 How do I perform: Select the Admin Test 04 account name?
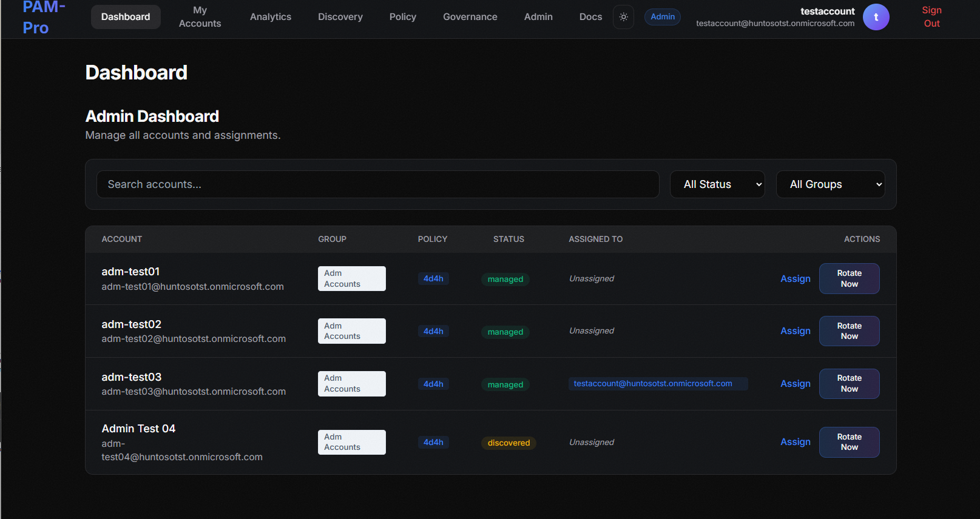[x=138, y=429]
